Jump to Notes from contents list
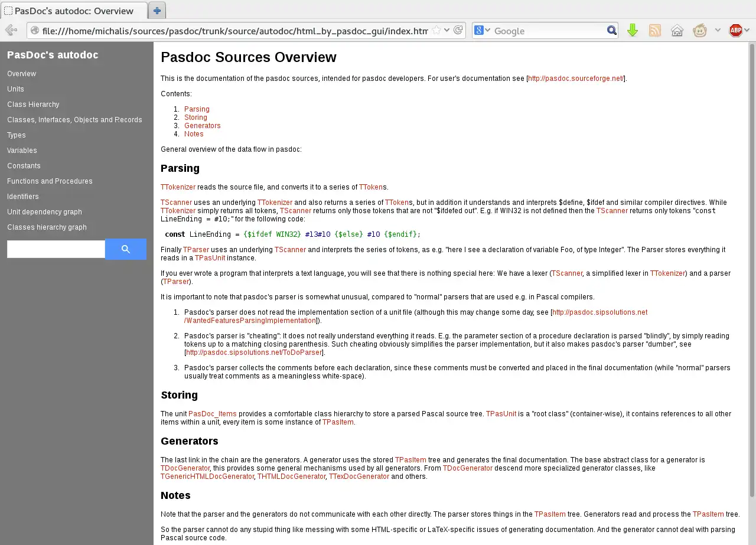Image resolution: width=756 pixels, height=545 pixels. pos(194,134)
